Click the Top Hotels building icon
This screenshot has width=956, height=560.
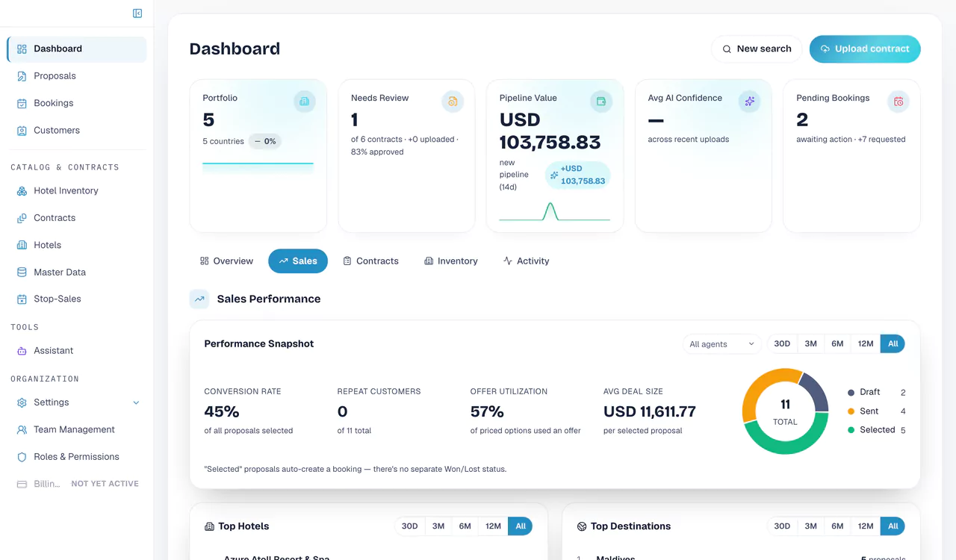click(209, 526)
